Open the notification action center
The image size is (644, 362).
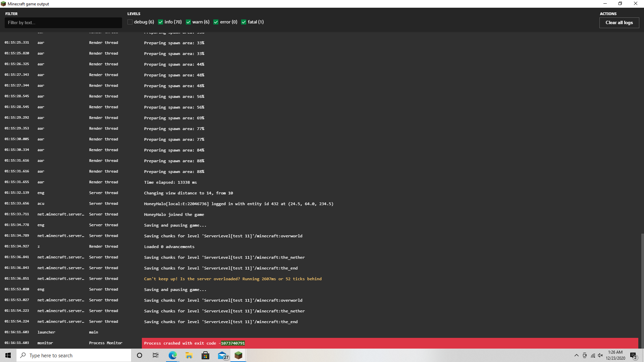633,355
